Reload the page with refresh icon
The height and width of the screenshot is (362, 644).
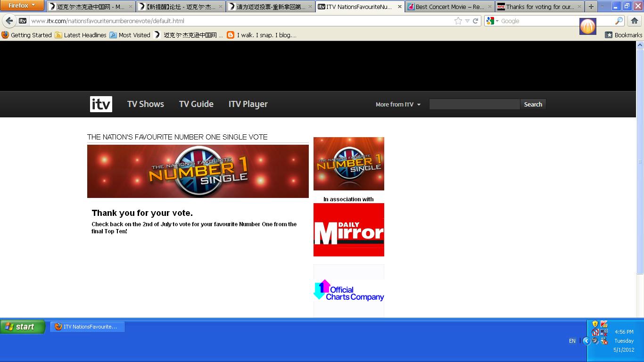pyautogui.click(x=476, y=21)
